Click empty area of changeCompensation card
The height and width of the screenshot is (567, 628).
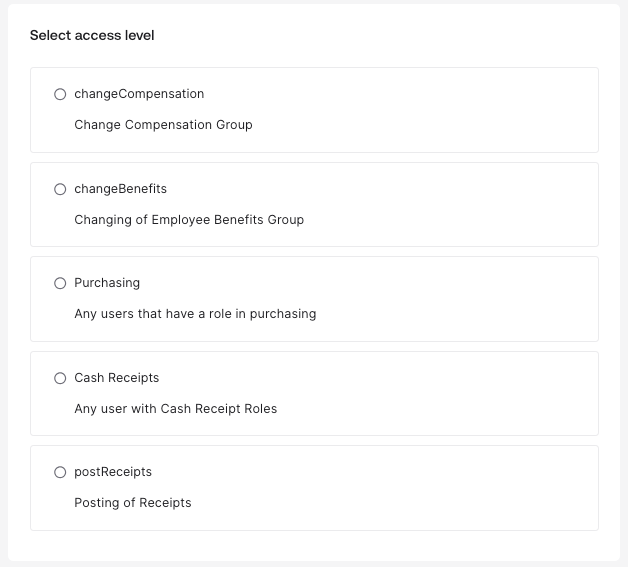coord(450,110)
